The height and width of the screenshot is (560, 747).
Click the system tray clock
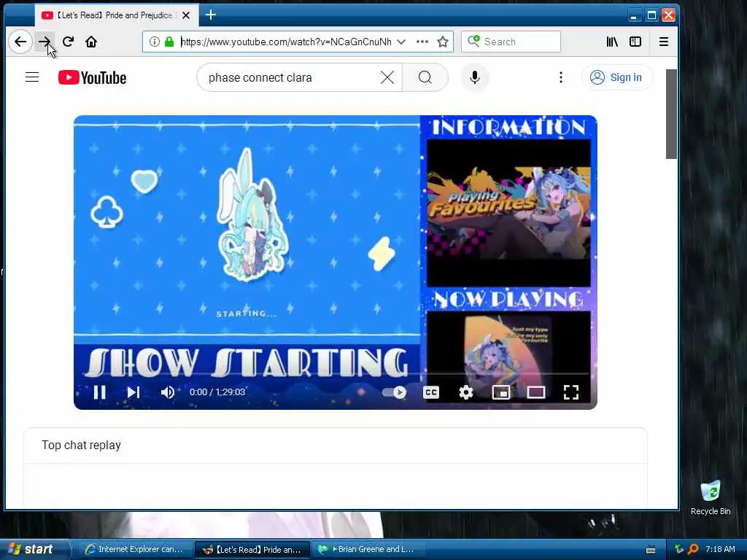tap(720, 549)
